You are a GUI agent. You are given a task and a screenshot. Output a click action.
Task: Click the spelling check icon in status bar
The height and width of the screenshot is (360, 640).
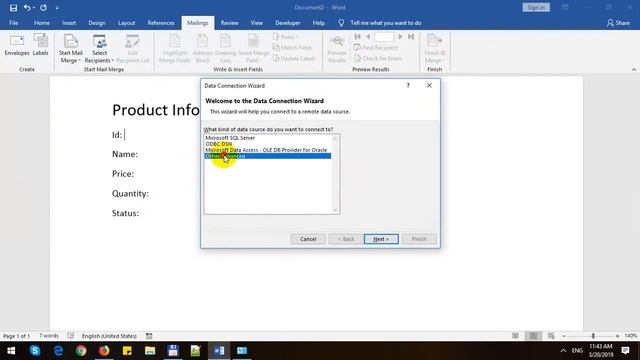click(x=71, y=336)
